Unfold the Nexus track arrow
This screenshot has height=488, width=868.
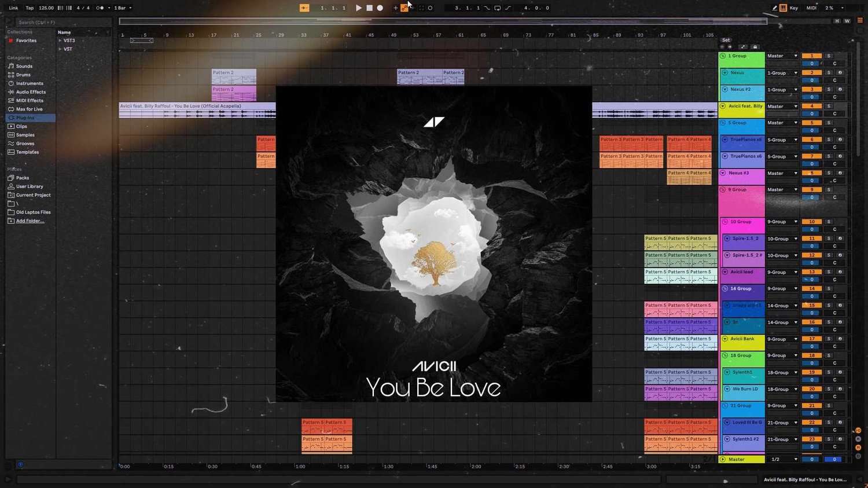(725, 73)
